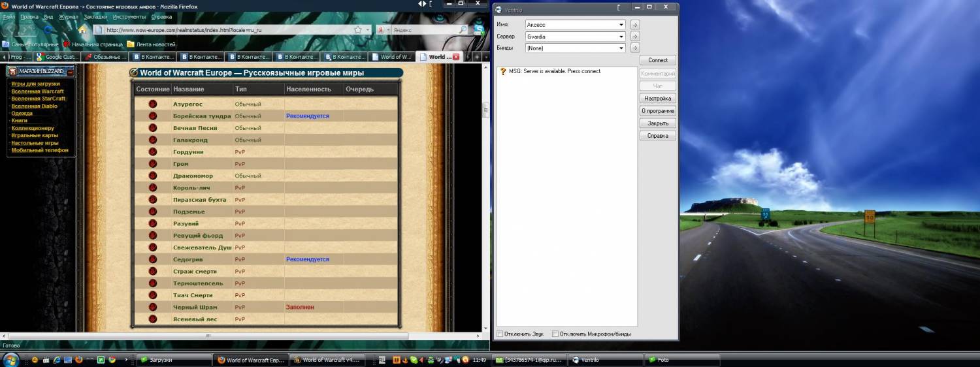Click the Connect button in Ventrilo
The image size is (980, 367).
click(x=658, y=60)
